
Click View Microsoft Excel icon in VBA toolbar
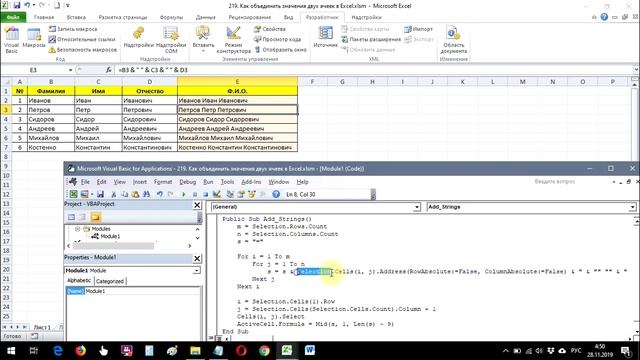point(73,194)
